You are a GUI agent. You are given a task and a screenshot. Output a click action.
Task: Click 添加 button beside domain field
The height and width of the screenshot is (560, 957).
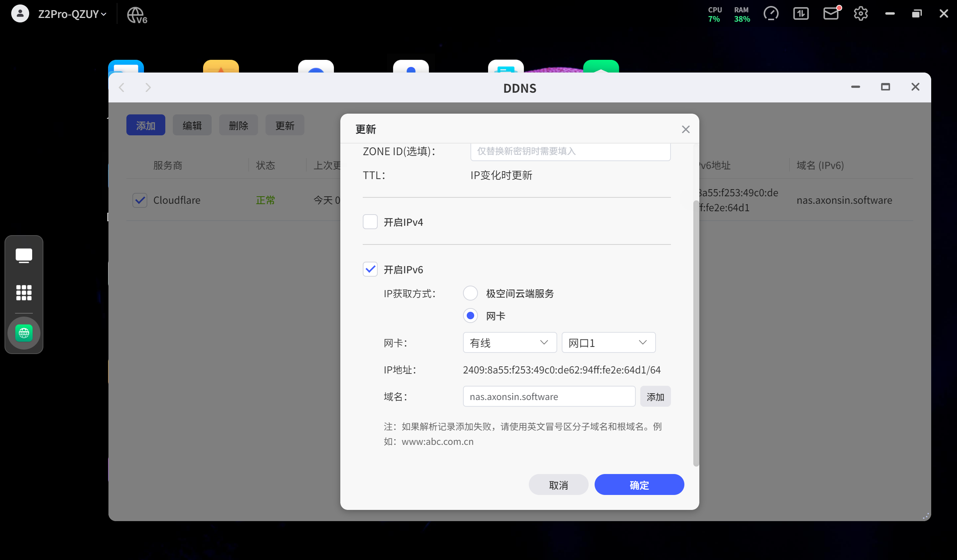(655, 397)
